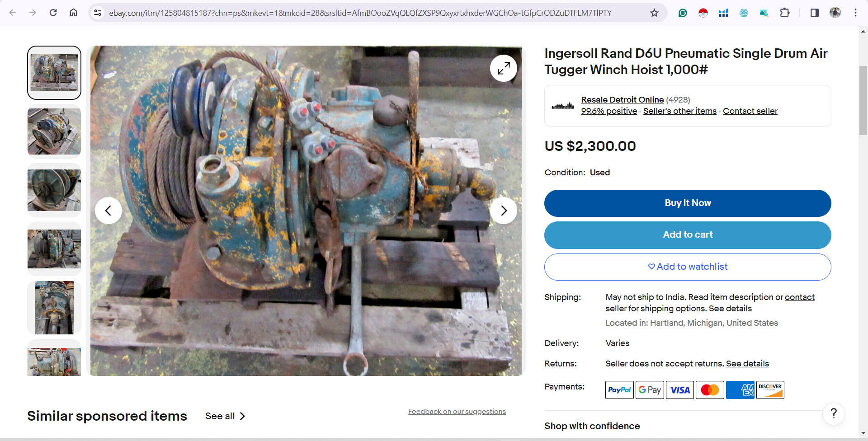Select the sixth partially visible thumbnail
The width and height of the screenshot is (868, 441).
[x=54, y=358]
